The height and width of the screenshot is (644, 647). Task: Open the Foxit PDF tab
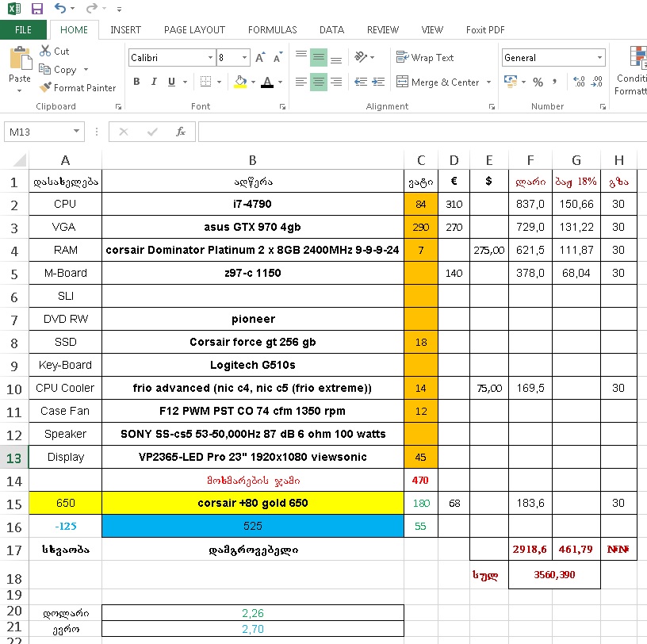coord(485,29)
